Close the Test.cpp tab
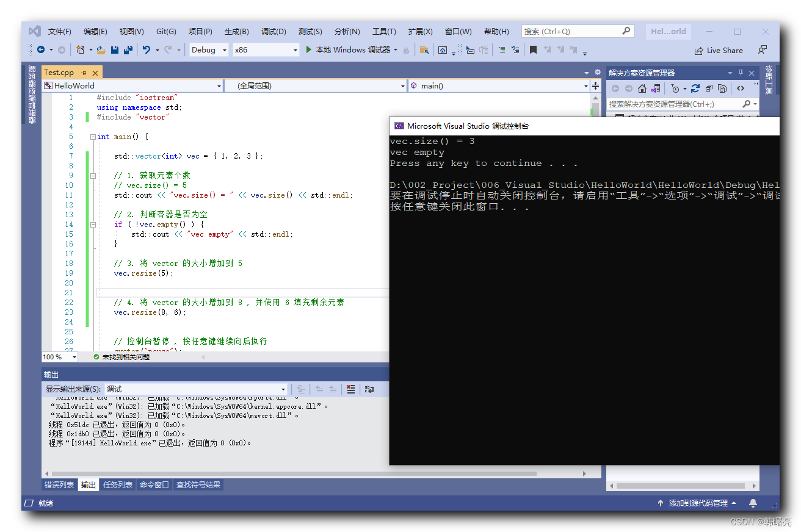Screen dimensions: 801x532 click(x=95, y=73)
